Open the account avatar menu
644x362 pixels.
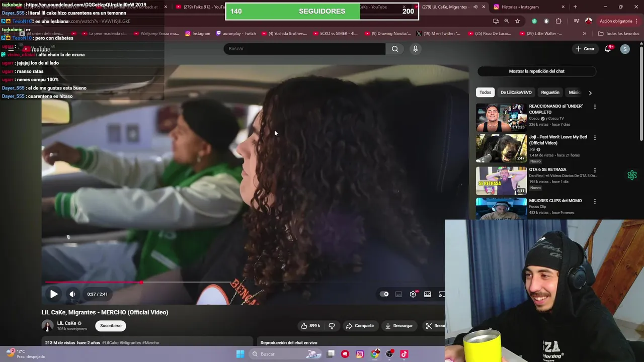(625, 49)
